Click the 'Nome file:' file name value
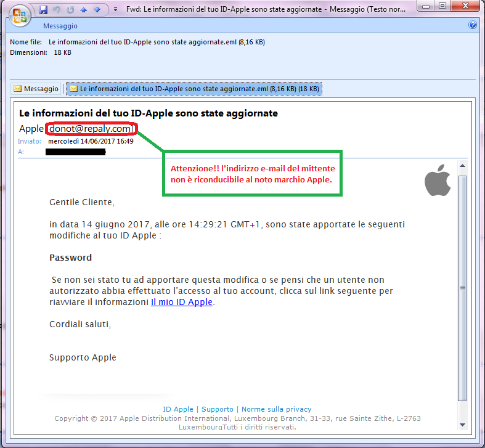 point(157,42)
